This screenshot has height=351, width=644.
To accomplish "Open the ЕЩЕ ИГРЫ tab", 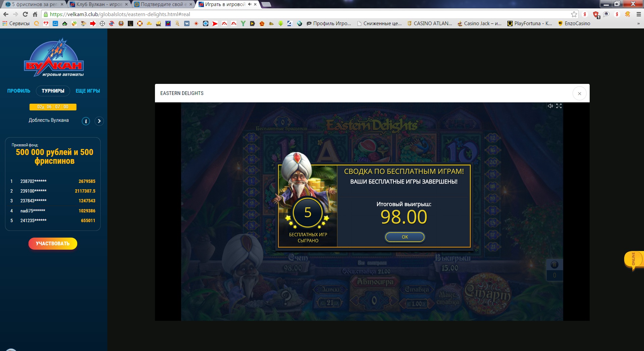I will coord(88,91).
